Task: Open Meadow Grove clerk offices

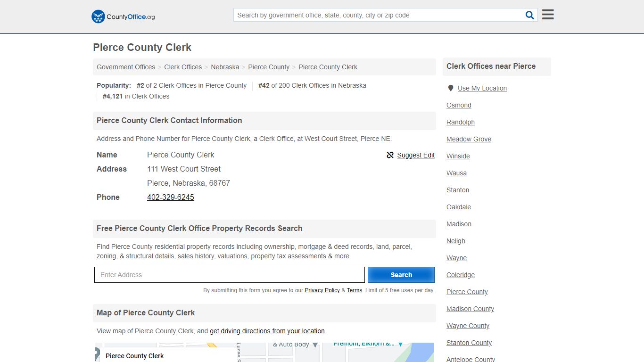Action: [469, 139]
